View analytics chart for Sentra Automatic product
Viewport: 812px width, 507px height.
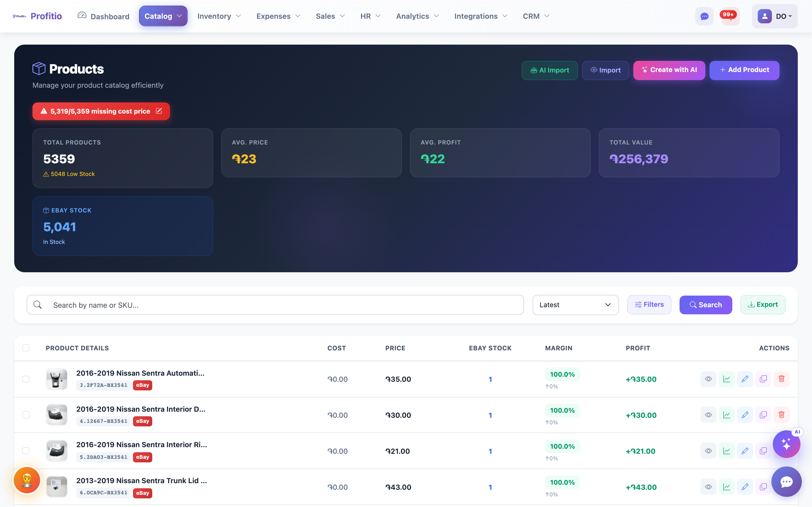click(x=727, y=379)
